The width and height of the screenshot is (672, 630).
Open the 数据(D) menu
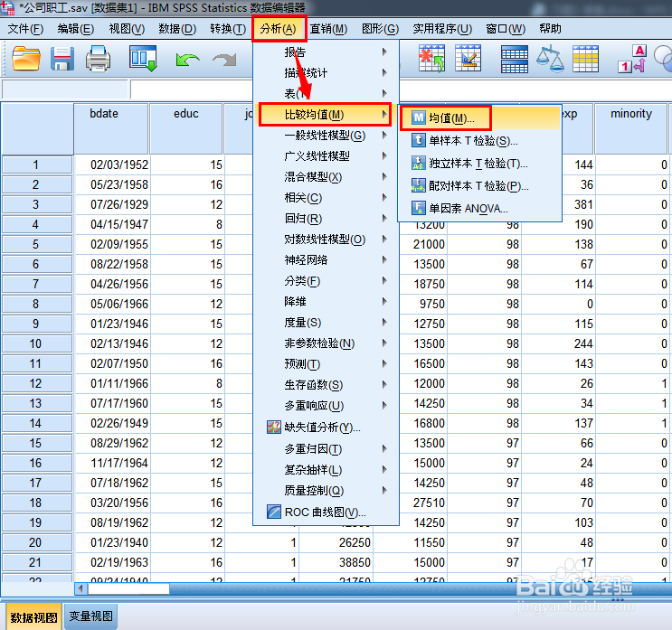click(x=177, y=29)
